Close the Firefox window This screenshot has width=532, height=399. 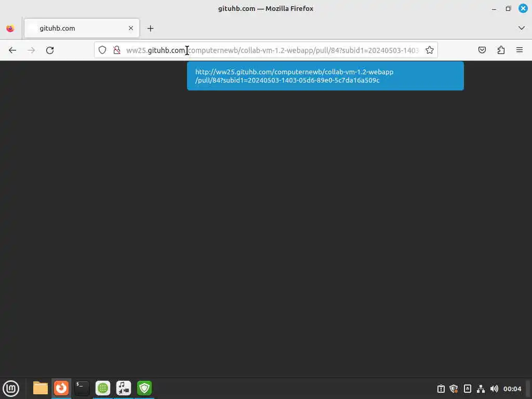click(523, 8)
